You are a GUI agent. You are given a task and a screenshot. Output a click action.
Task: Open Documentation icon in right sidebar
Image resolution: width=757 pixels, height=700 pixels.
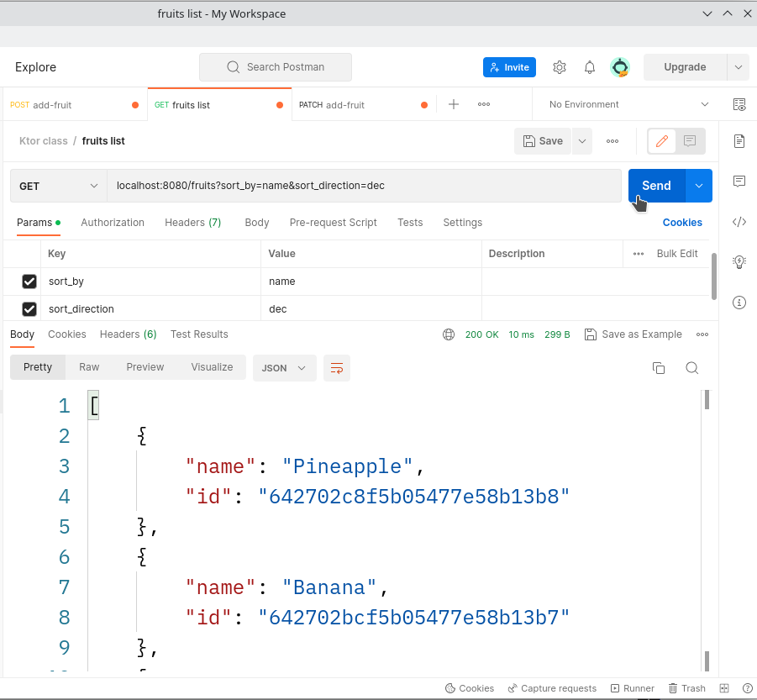(739, 141)
